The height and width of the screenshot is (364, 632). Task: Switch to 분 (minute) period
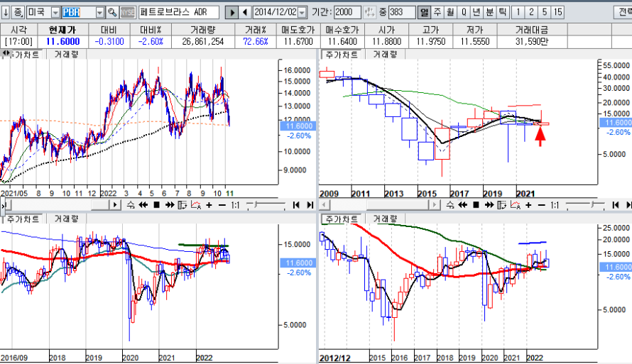tap(490, 13)
